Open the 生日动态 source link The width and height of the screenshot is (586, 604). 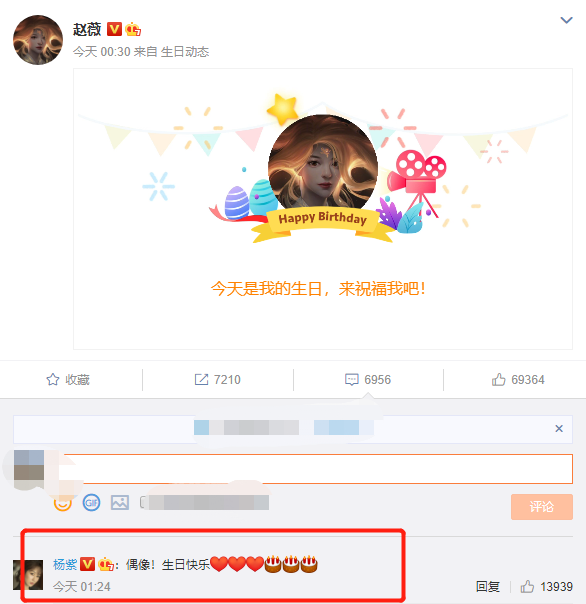tap(185, 52)
